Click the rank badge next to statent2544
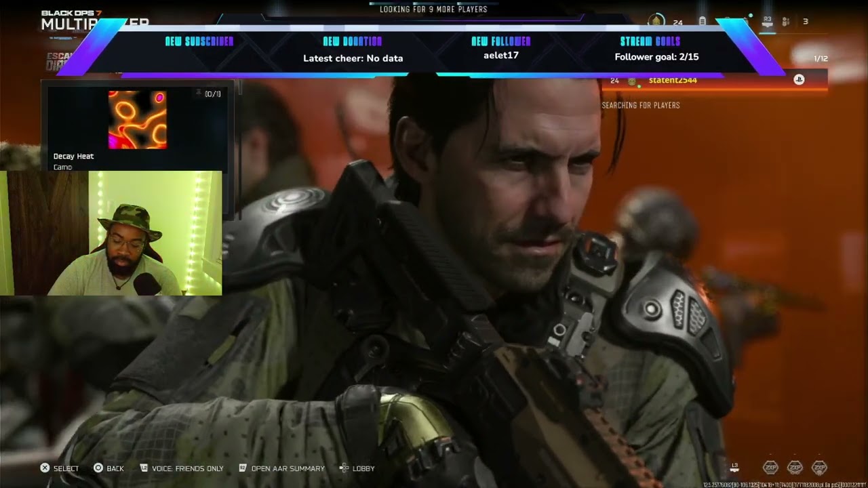The height and width of the screenshot is (488, 868). (x=631, y=81)
